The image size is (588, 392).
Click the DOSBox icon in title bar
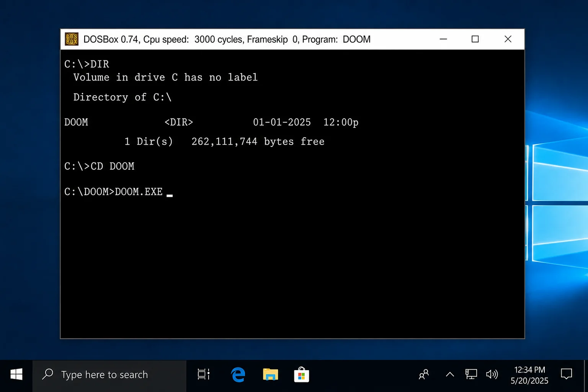coord(72,39)
